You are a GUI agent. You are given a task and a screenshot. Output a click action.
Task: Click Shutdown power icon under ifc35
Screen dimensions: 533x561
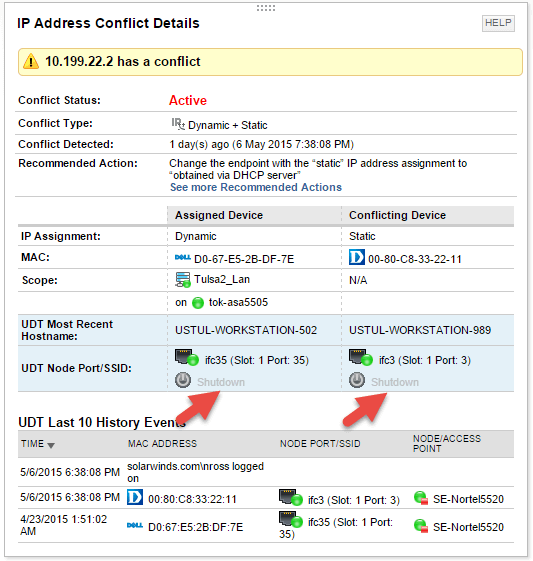click(x=183, y=380)
